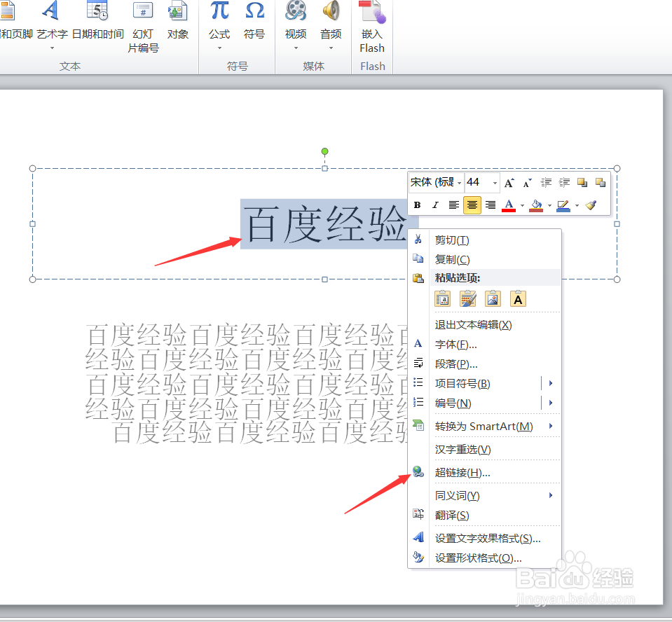Image resolution: width=672 pixels, height=622 pixels.
Task: Expand convert to SmartArt submenu arrow
Action: pyautogui.click(x=551, y=427)
